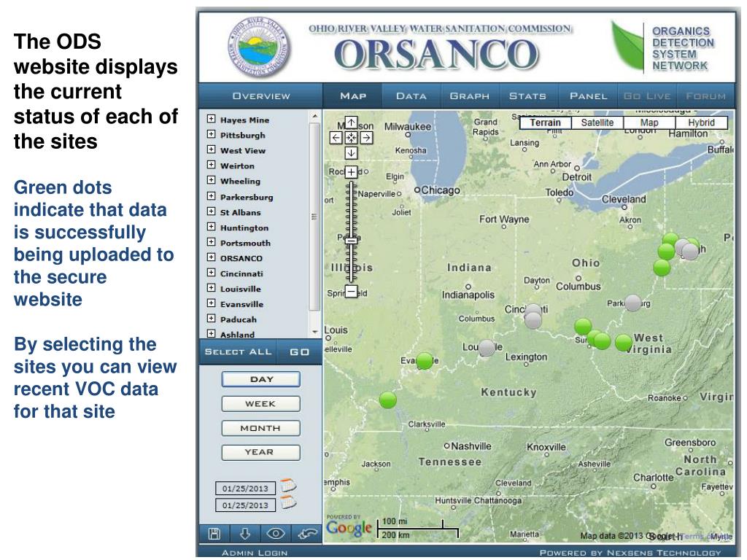The image size is (747, 560).
Task: Switch map to Map view
Action: [x=649, y=122]
